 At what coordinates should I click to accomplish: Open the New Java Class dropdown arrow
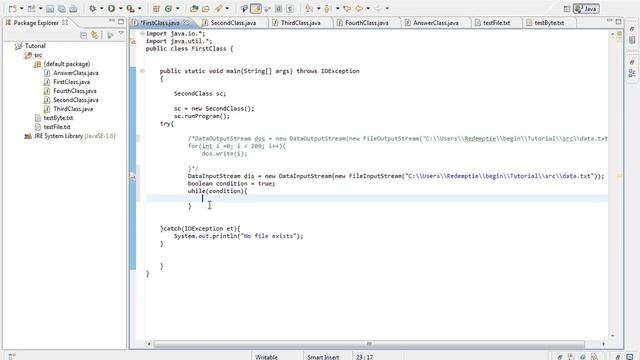pyautogui.click(x=177, y=9)
